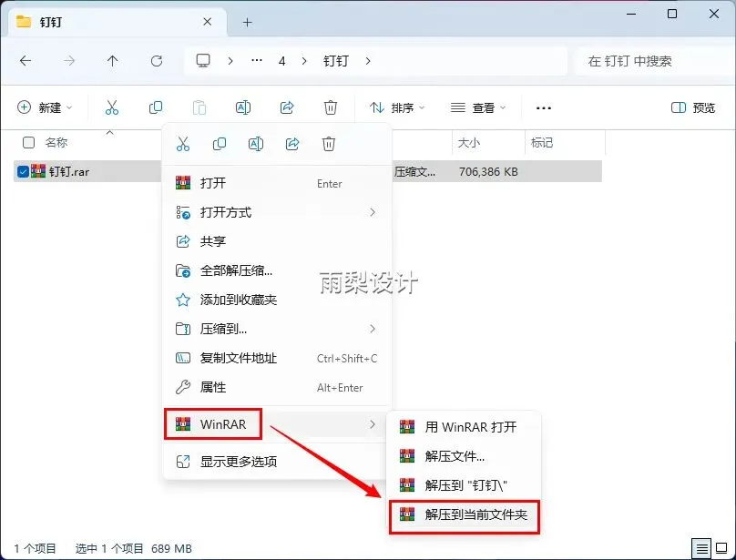
Task: Expand the chevron after 钉钉 in the address path
Action: point(367,61)
